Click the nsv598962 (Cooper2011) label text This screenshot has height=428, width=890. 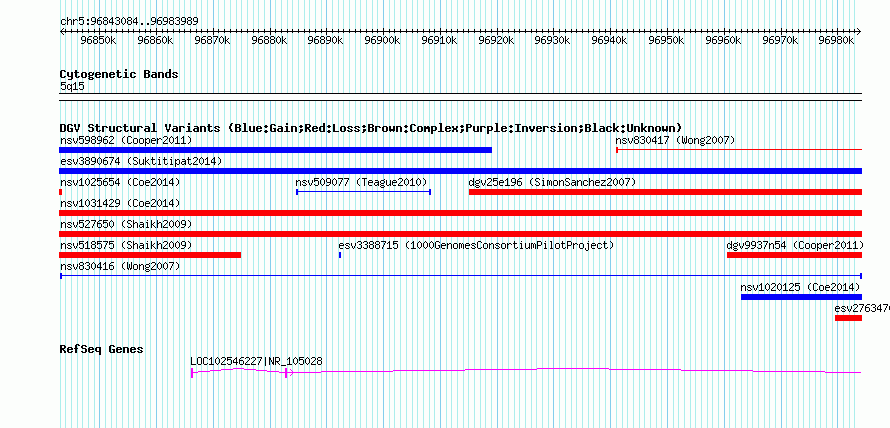click(126, 140)
